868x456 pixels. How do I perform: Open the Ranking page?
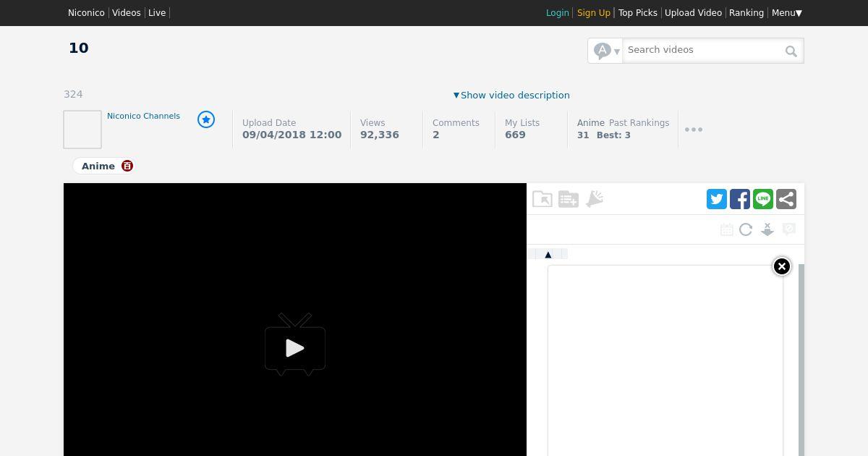[x=746, y=13]
